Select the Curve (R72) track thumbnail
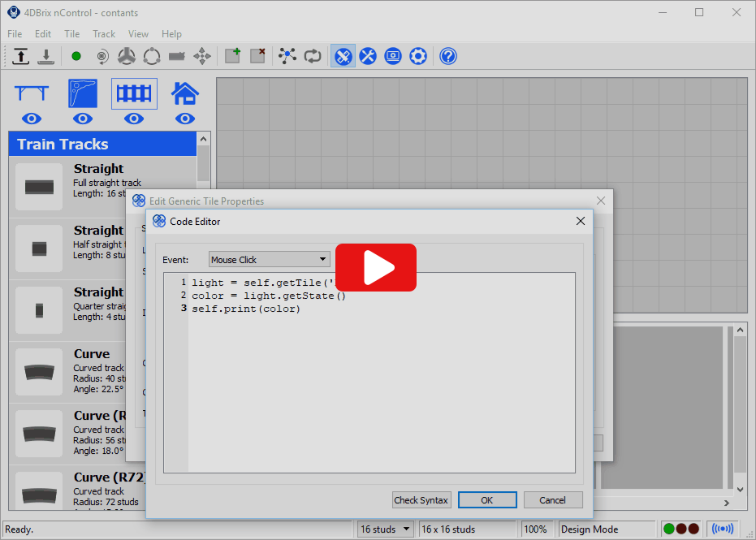The width and height of the screenshot is (756, 540). point(39,492)
